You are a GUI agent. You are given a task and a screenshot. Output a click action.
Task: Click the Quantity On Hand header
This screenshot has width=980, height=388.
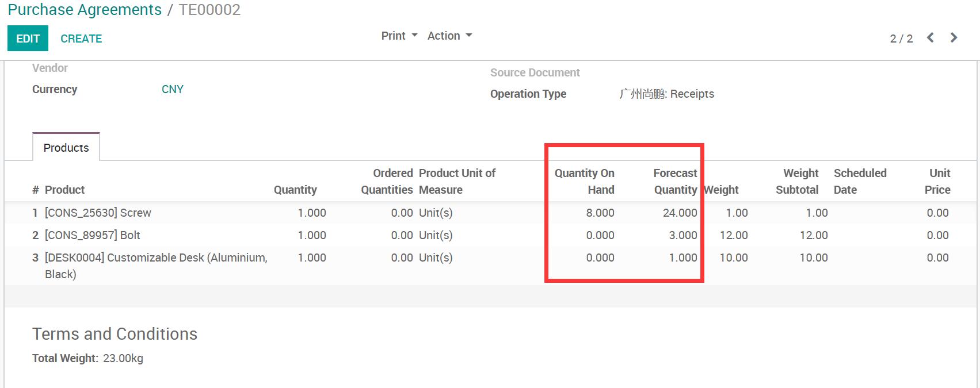click(x=584, y=182)
